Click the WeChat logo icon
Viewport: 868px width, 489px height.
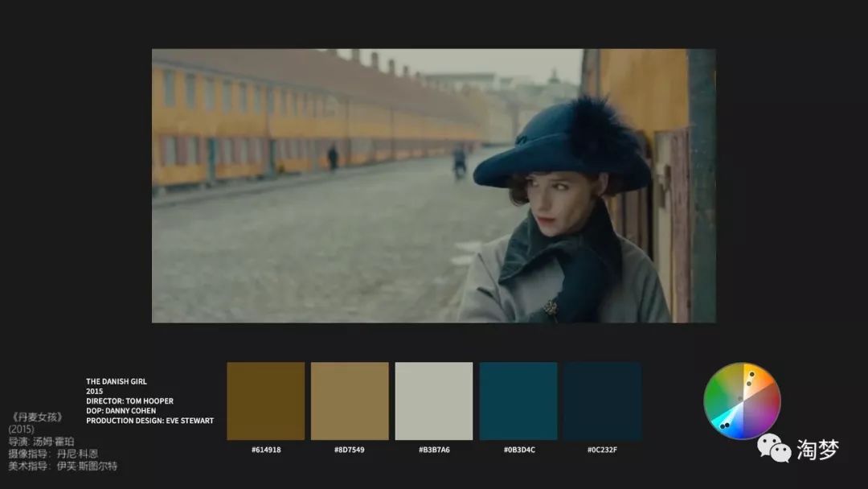[x=774, y=448]
